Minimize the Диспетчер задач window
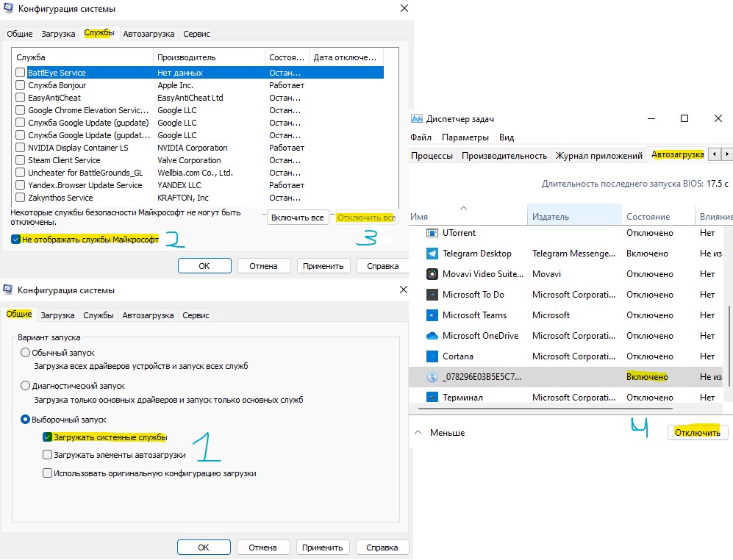 [x=651, y=119]
